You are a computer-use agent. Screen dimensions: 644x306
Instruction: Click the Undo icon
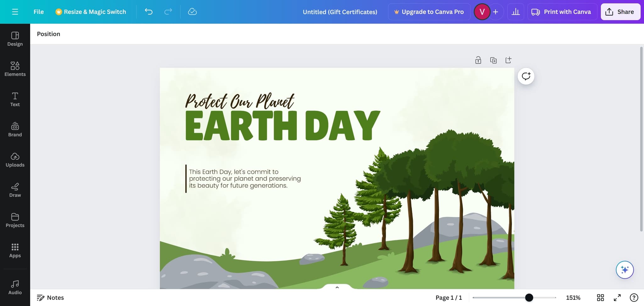[x=149, y=12]
